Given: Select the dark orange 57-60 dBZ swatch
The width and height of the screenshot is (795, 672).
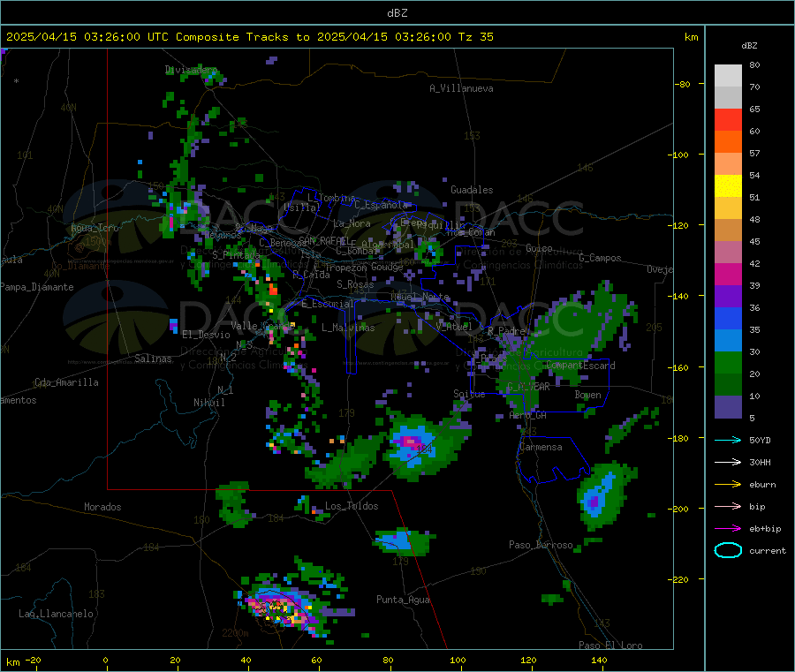Looking at the screenshot, I should 728,142.
